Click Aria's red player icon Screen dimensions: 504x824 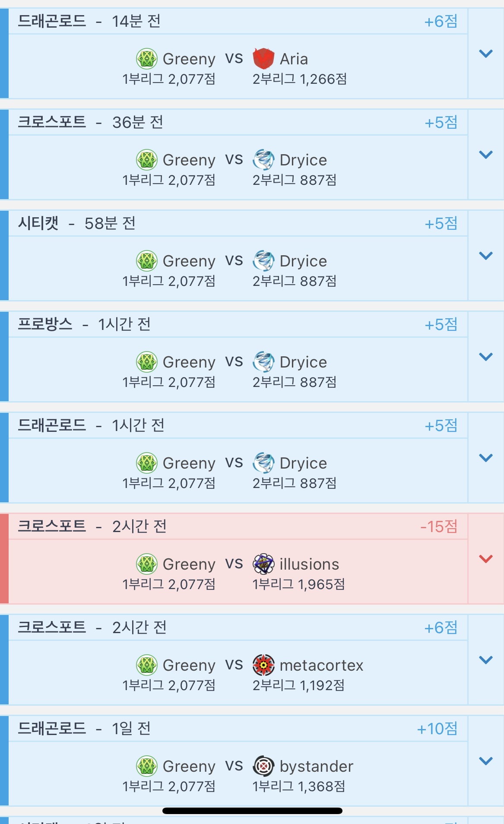point(263,59)
